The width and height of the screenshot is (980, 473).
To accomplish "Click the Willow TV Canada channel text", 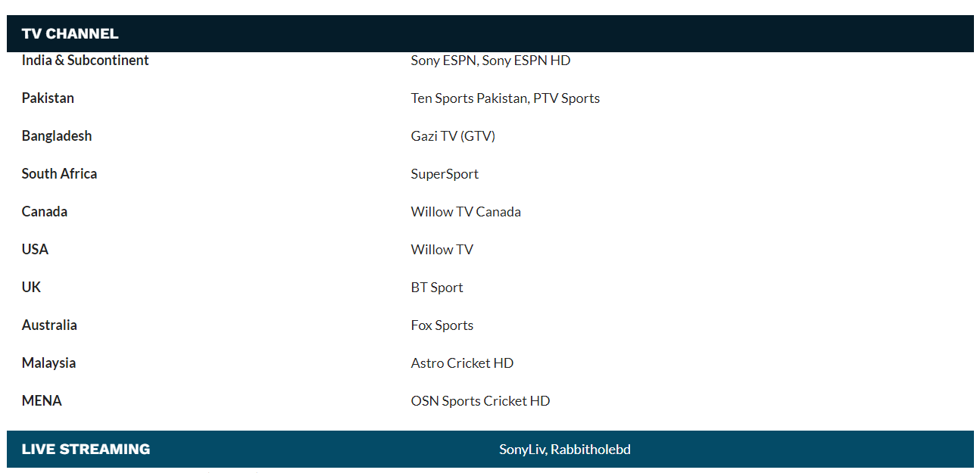I will 466,212.
